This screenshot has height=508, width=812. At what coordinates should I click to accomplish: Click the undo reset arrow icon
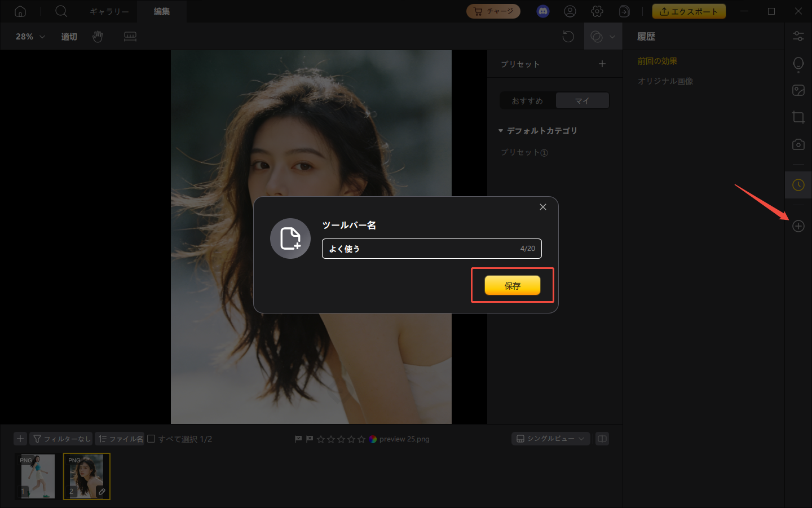pos(568,37)
